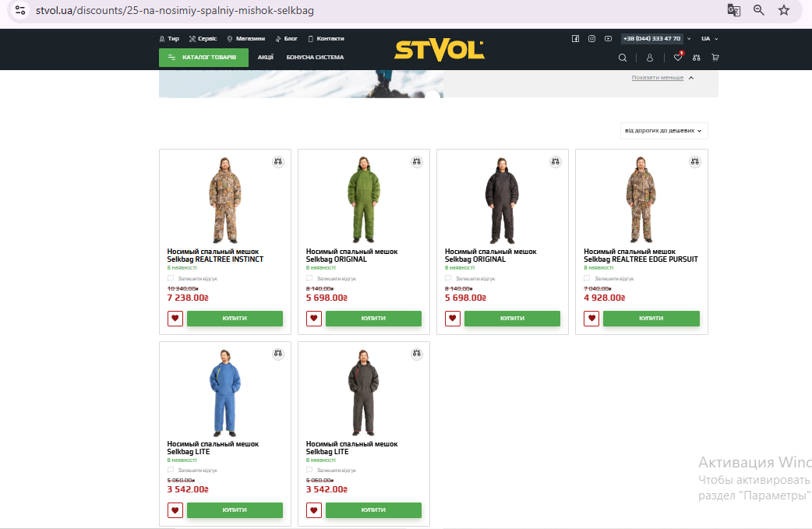Click the 7 238.00₴ price text
812x529 pixels.
coord(188,298)
